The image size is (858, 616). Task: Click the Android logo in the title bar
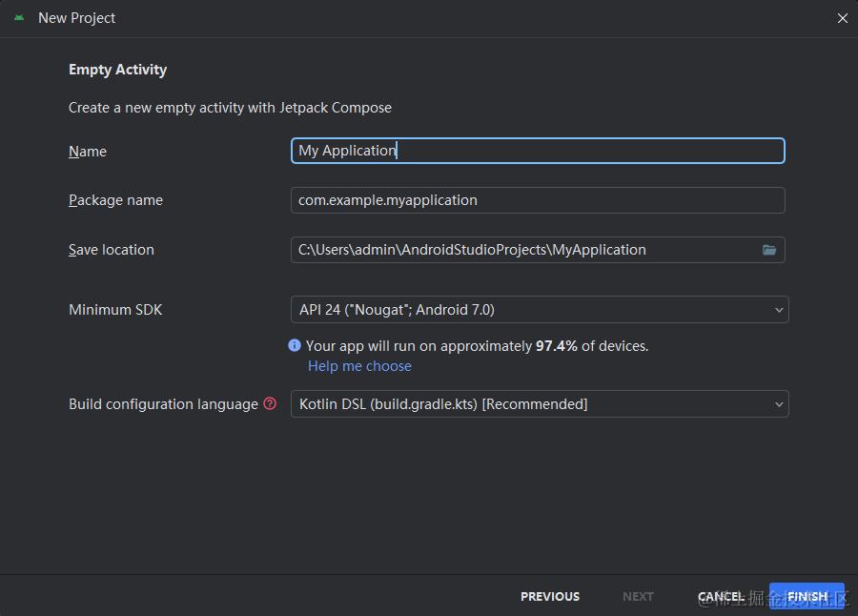(19, 18)
